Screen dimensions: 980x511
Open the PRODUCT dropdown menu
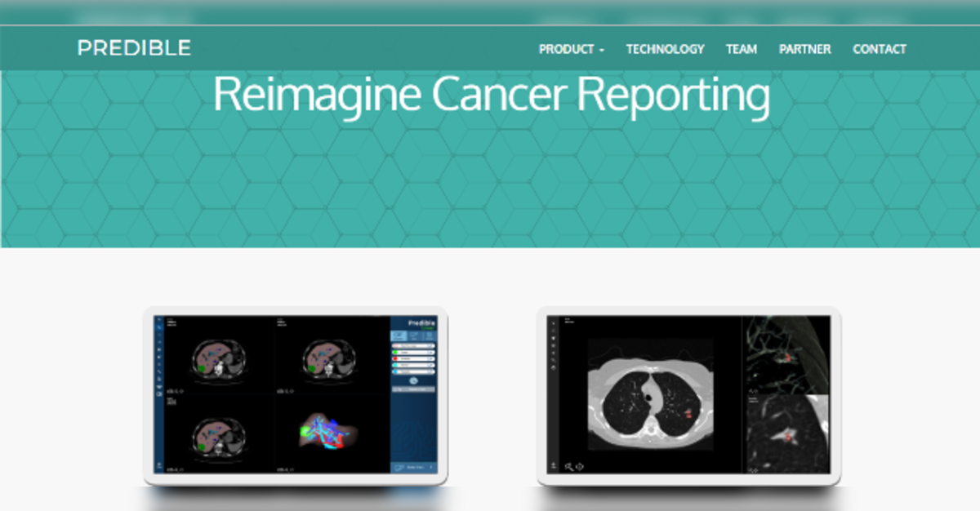[x=572, y=49]
